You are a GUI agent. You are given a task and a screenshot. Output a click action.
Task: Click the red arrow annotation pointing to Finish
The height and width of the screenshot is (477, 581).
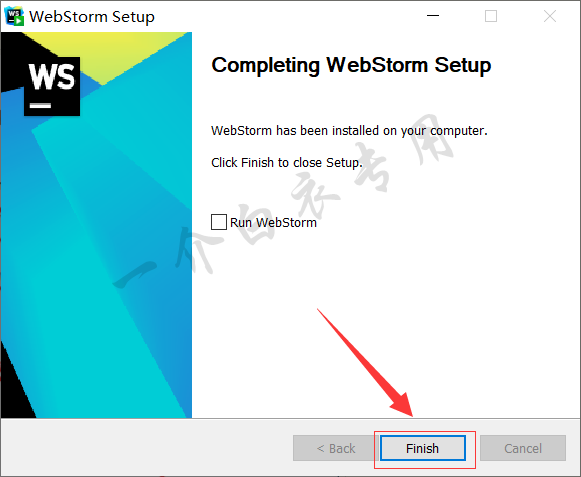click(x=365, y=362)
